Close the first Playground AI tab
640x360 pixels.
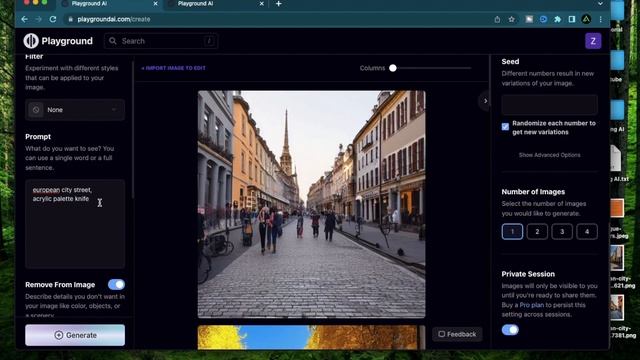(x=156, y=4)
